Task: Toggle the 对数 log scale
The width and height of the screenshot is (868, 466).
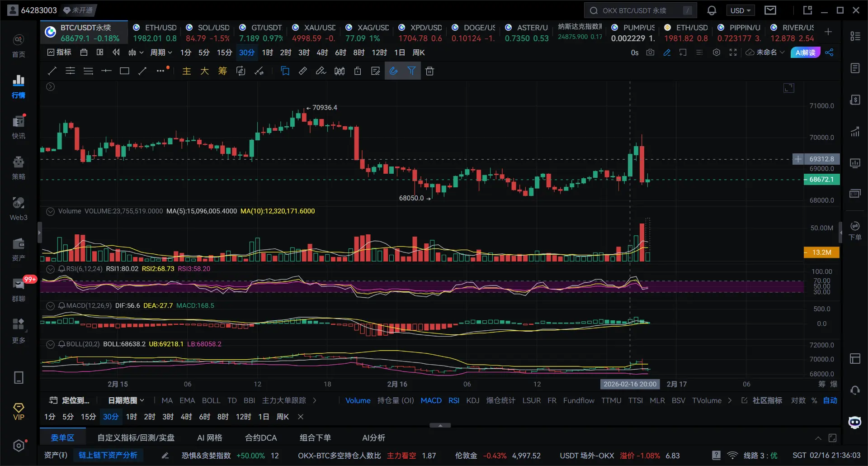Action: [798, 400]
